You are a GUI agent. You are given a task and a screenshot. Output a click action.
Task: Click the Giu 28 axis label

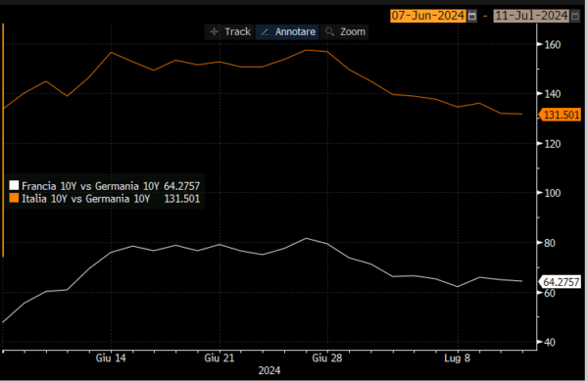(x=327, y=358)
